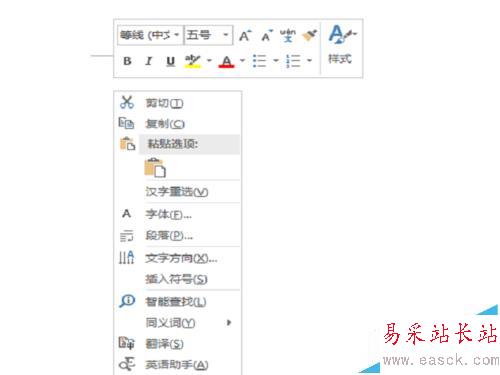Viewport: 500px width, 375px height.
Task: Click the 同义词 submenu arrow
Action: coord(229,322)
